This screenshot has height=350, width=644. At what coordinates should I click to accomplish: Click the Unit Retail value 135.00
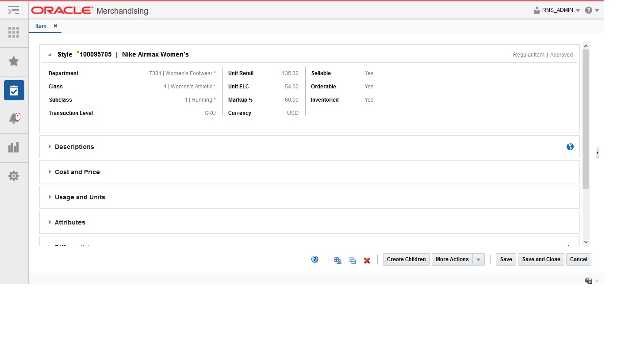290,73
